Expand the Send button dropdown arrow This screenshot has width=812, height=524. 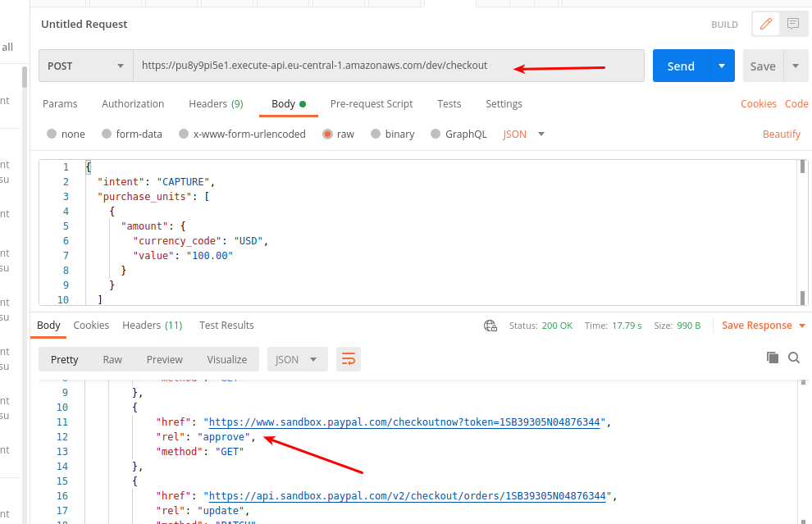pyautogui.click(x=722, y=66)
